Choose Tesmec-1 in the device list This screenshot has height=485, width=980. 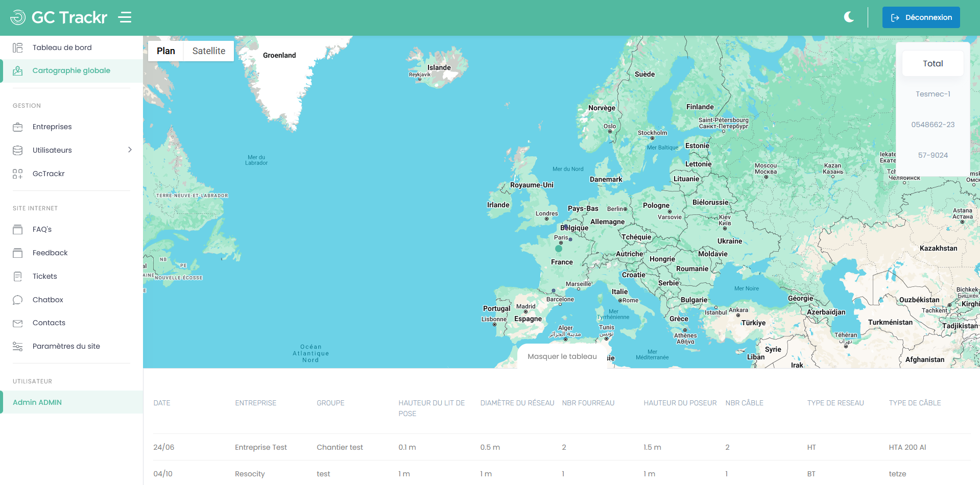click(x=933, y=94)
